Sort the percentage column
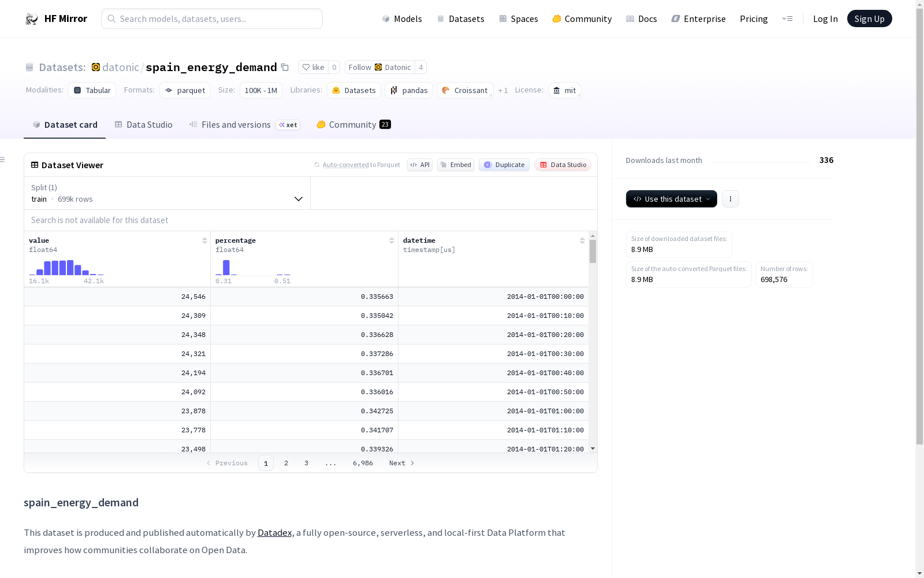Image resolution: width=924 pixels, height=578 pixels. [x=392, y=240]
